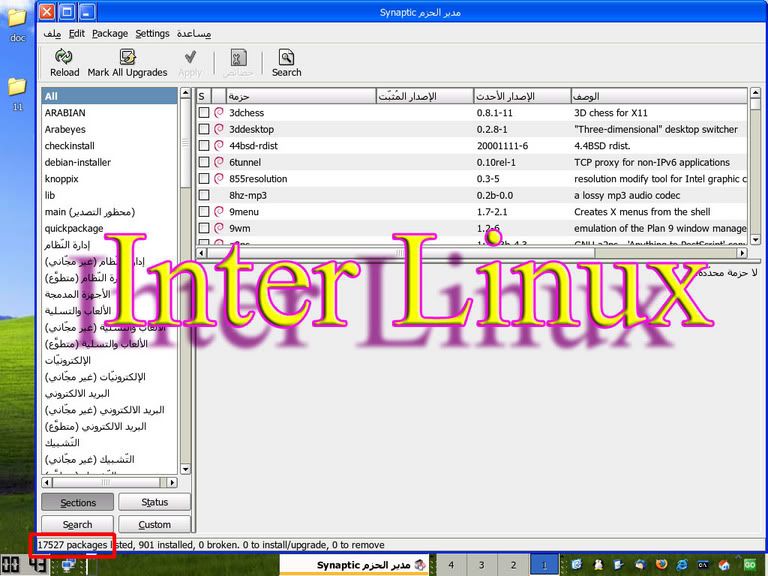Select the All section
Image resolution: width=768 pixels, height=576 pixels.
(x=109, y=96)
